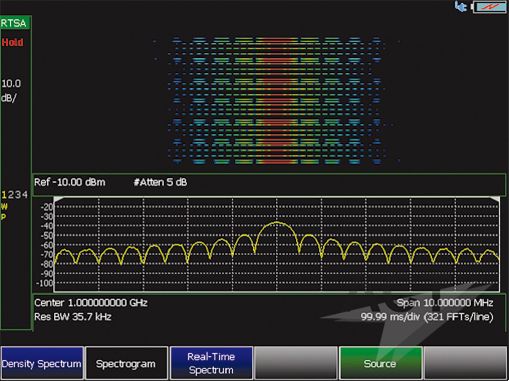This screenshot has width=509, height=381.
Task: Select the RTSA mode label
Action: coord(14,23)
